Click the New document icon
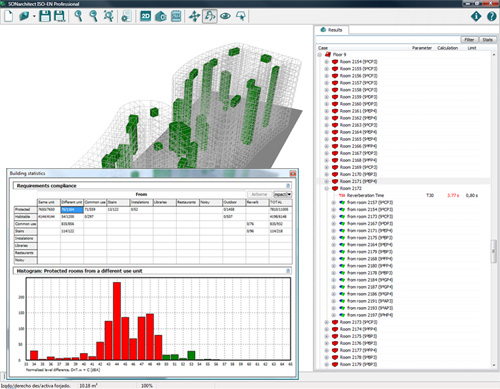Screen dimensions: 500x389 click(9, 16)
